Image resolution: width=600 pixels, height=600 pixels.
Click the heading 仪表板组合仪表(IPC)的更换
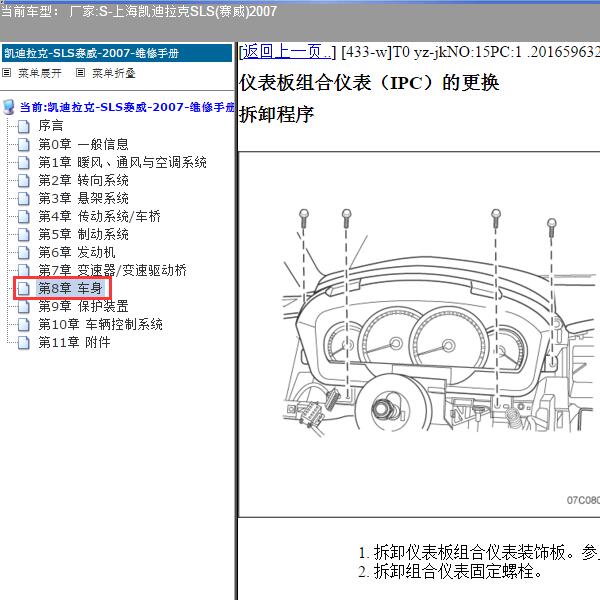pos(369,83)
